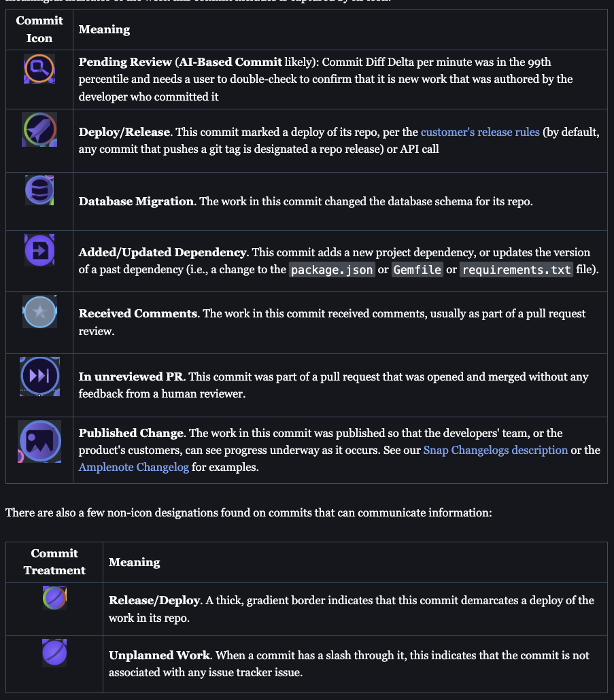Click the bold Published Change text
This screenshot has width=614, height=700.
click(131, 433)
